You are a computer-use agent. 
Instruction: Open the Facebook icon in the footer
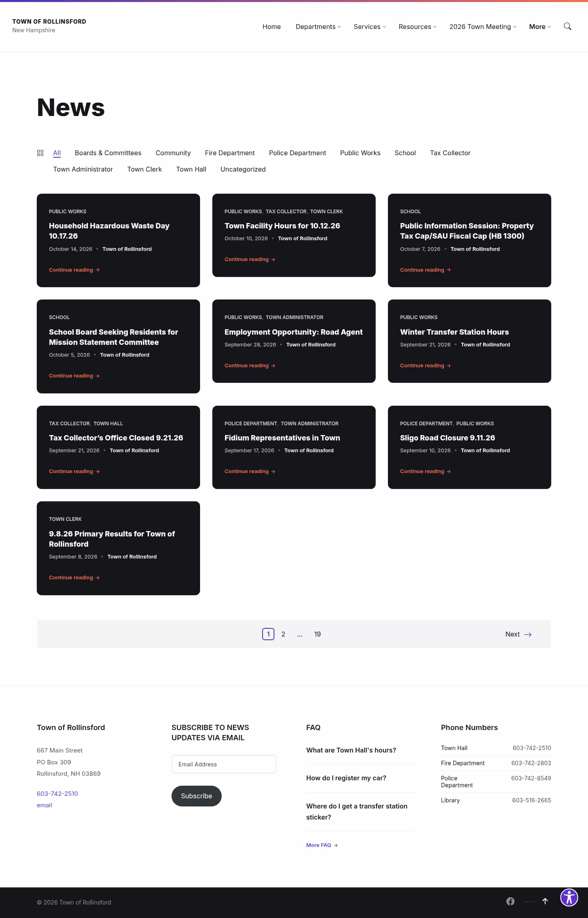click(x=510, y=901)
